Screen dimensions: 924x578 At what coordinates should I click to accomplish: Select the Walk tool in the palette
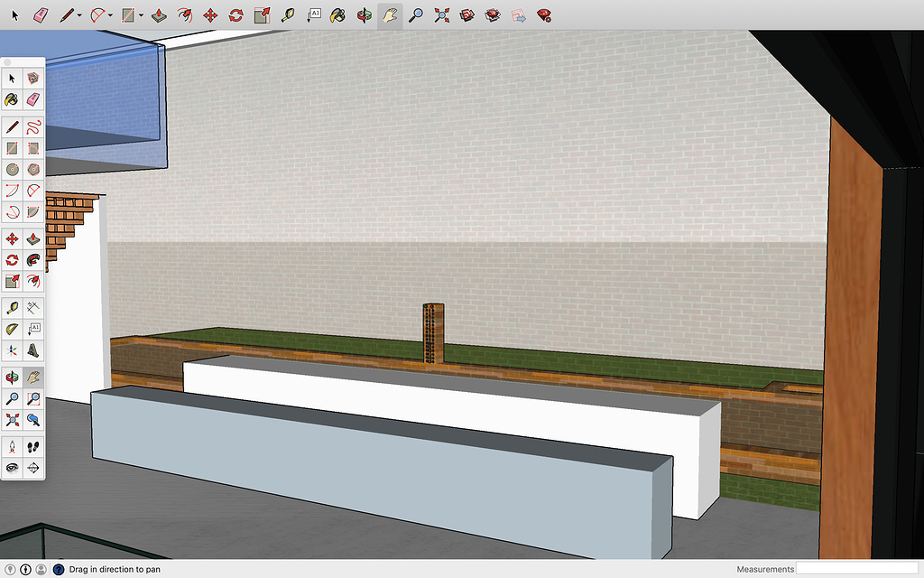[33, 446]
